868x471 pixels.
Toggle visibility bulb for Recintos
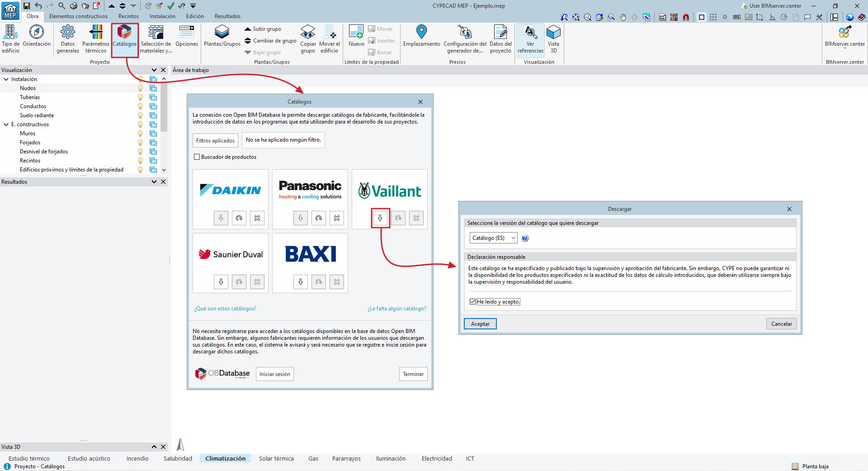[x=140, y=161]
